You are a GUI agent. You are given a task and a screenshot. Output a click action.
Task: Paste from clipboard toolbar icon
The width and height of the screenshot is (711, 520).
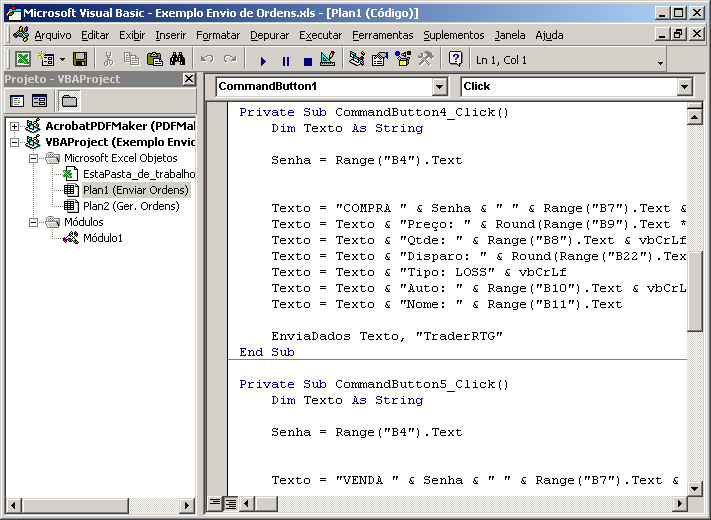coord(155,59)
